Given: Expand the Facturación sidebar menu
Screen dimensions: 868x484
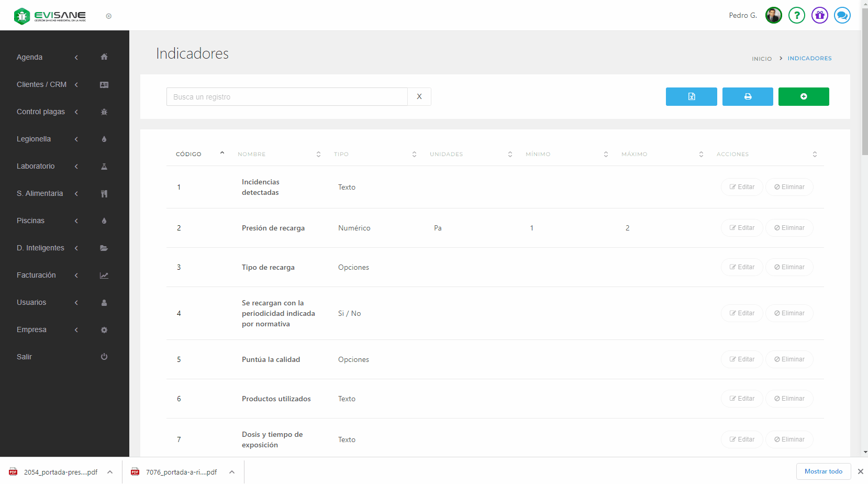Looking at the screenshot, I should point(36,275).
